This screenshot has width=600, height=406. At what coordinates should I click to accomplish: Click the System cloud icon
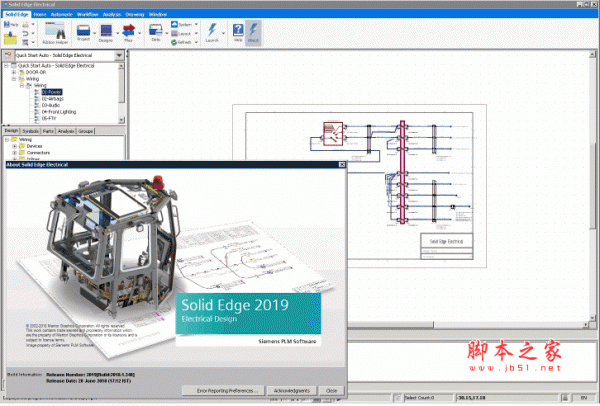pyautogui.click(x=174, y=24)
